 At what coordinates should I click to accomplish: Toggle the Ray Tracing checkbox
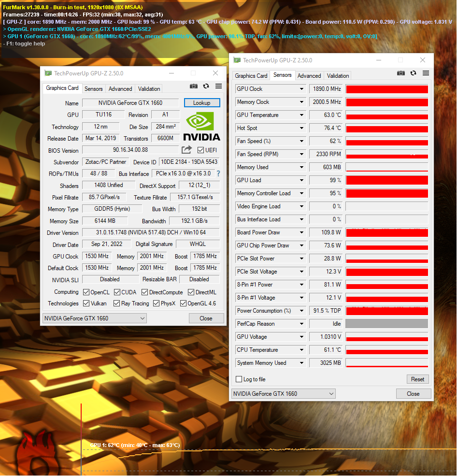pyautogui.click(x=116, y=303)
